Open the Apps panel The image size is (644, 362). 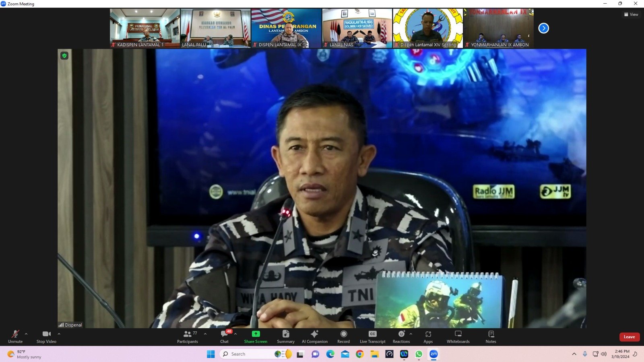point(428,337)
